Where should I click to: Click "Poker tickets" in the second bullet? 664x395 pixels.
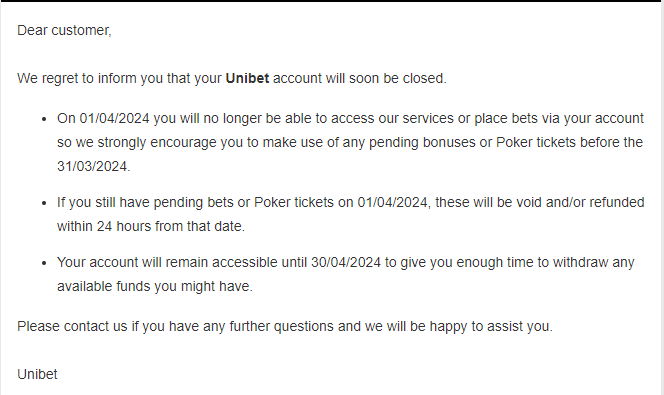coord(294,202)
